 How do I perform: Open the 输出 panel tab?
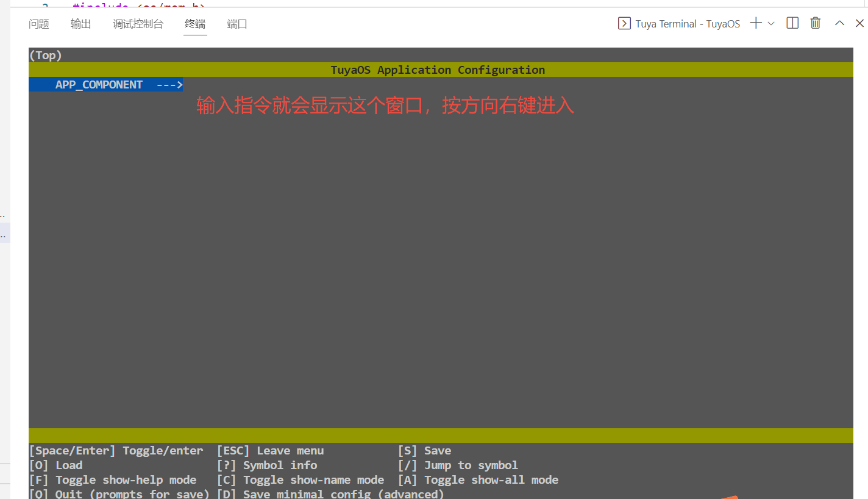(80, 24)
